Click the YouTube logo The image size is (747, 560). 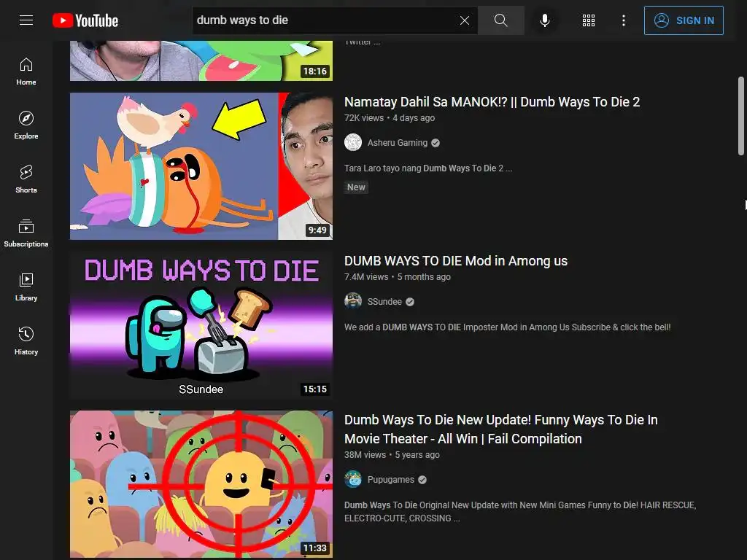85,20
